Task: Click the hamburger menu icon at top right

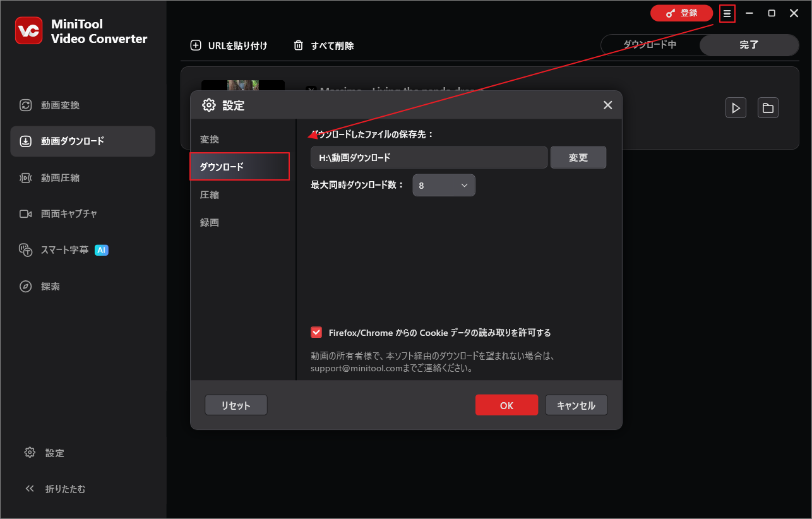Action: click(x=727, y=13)
